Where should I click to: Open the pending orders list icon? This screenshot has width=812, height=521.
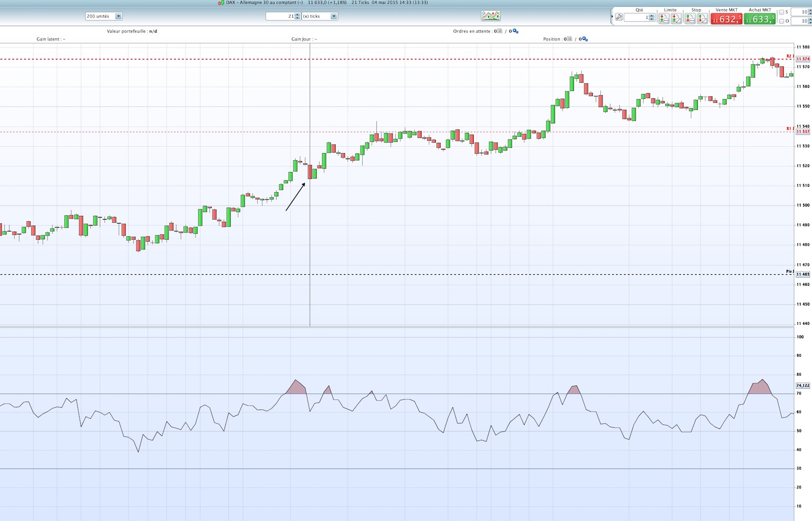coord(500,31)
